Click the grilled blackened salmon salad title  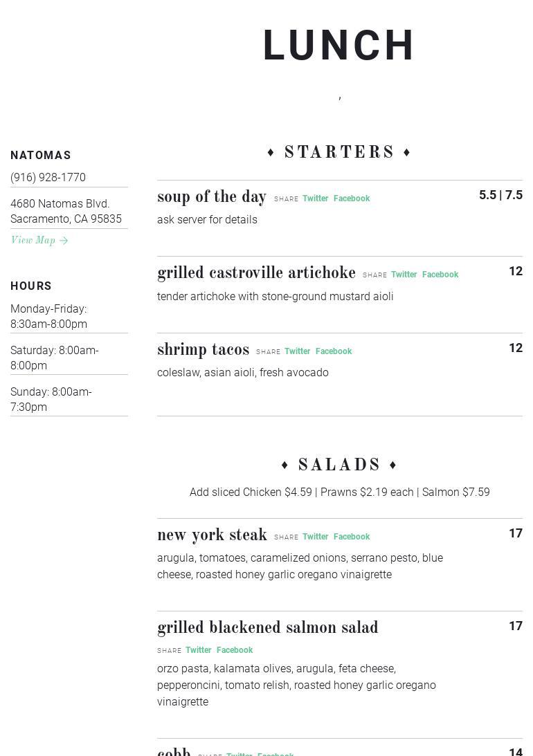click(268, 628)
